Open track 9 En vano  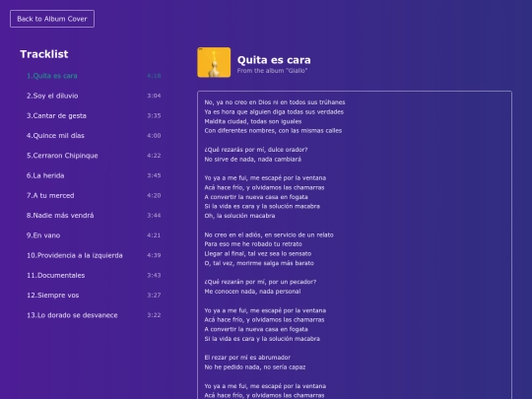click(94, 235)
